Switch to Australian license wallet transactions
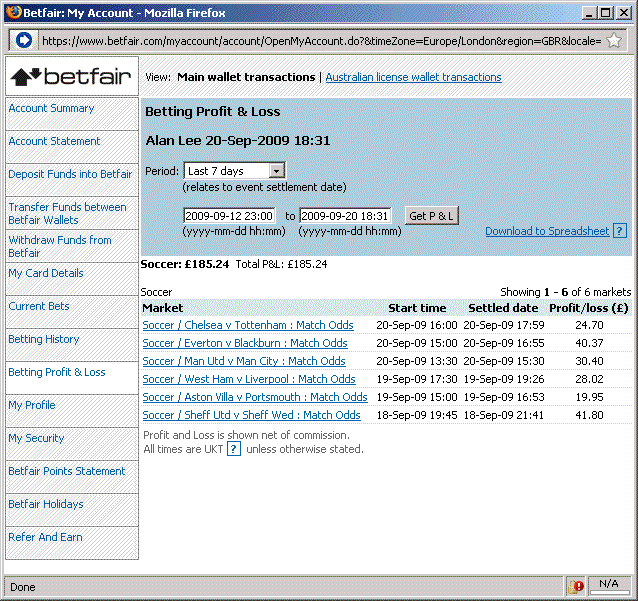 [413, 77]
